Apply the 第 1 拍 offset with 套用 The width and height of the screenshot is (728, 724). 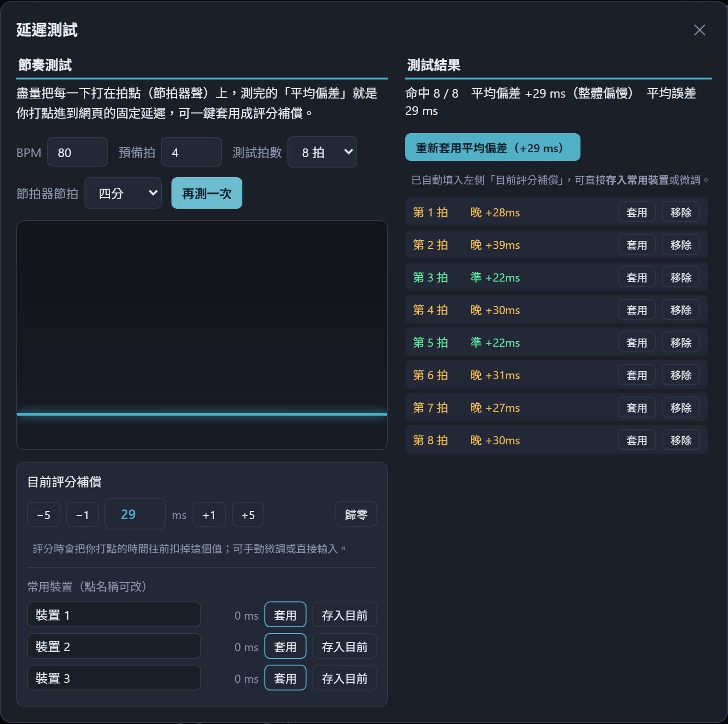[x=637, y=212]
